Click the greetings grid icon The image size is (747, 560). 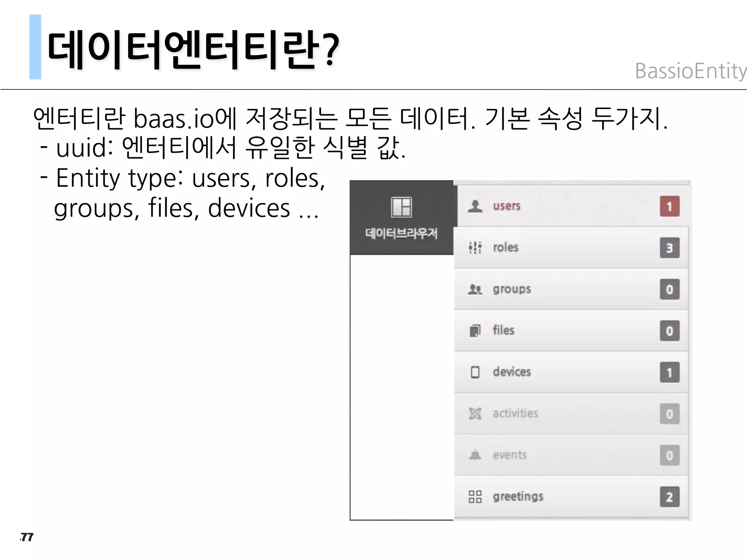coord(475,497)
